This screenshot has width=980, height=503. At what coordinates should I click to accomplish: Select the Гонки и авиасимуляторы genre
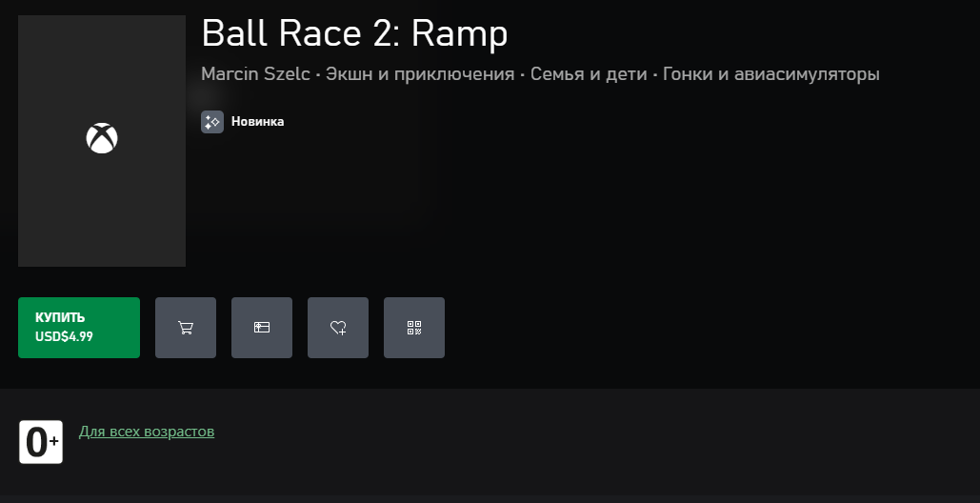tap(771, 73)
